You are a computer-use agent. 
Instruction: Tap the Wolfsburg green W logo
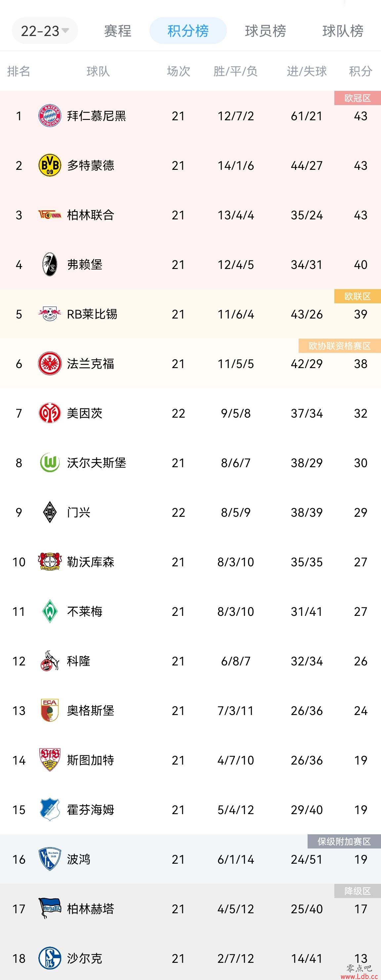pos(50,463)
